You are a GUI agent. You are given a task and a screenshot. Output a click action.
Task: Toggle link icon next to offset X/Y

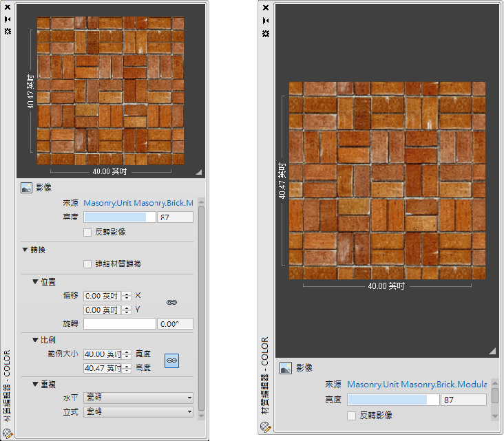[171, 302]
